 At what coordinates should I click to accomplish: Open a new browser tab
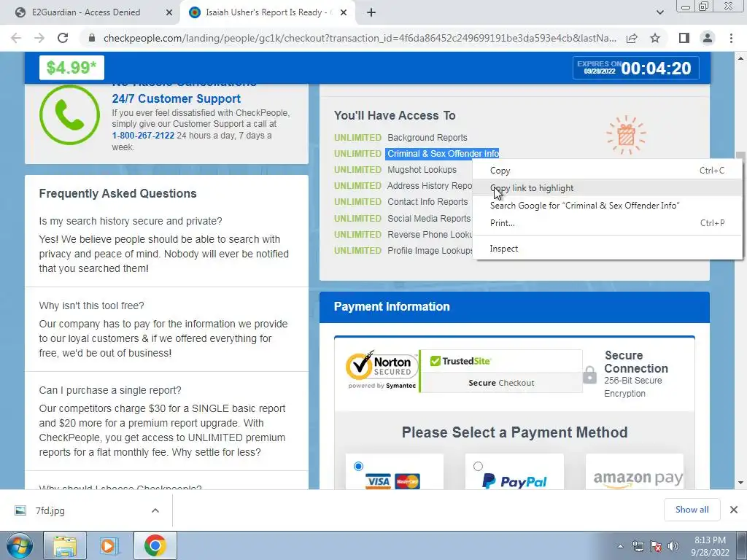371,12
